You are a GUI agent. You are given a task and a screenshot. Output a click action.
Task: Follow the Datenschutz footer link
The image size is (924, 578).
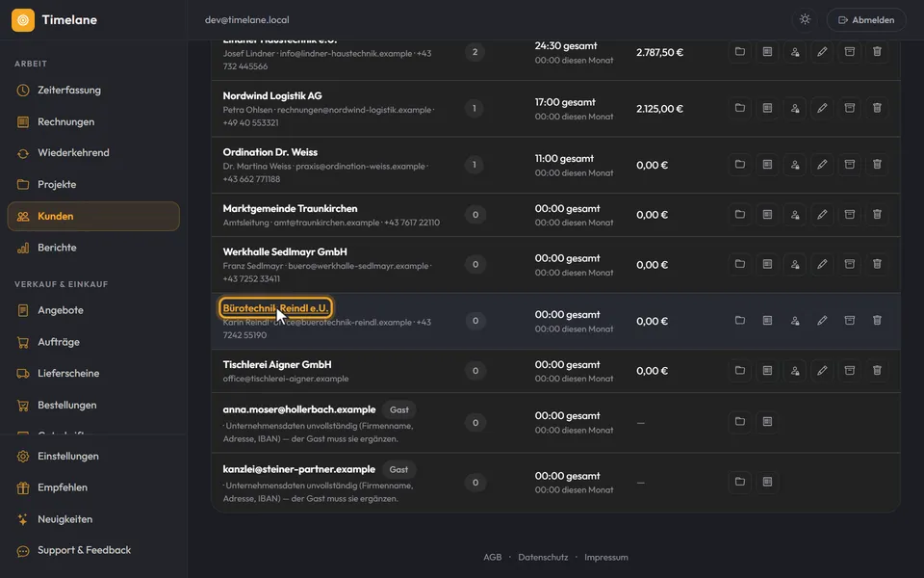tap(543, 557)
